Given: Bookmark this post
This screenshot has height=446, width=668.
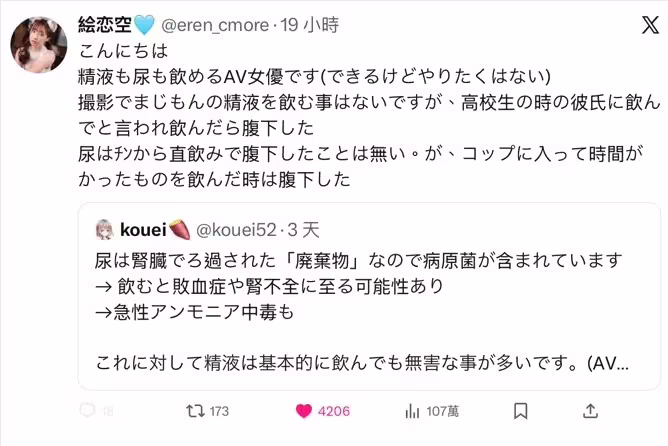Looking at the screenshot, I should pos(521,411).
